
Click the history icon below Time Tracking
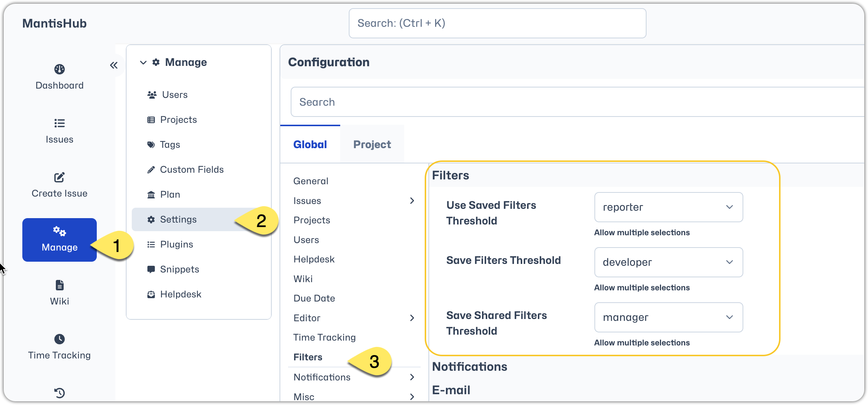coord(60,393)
